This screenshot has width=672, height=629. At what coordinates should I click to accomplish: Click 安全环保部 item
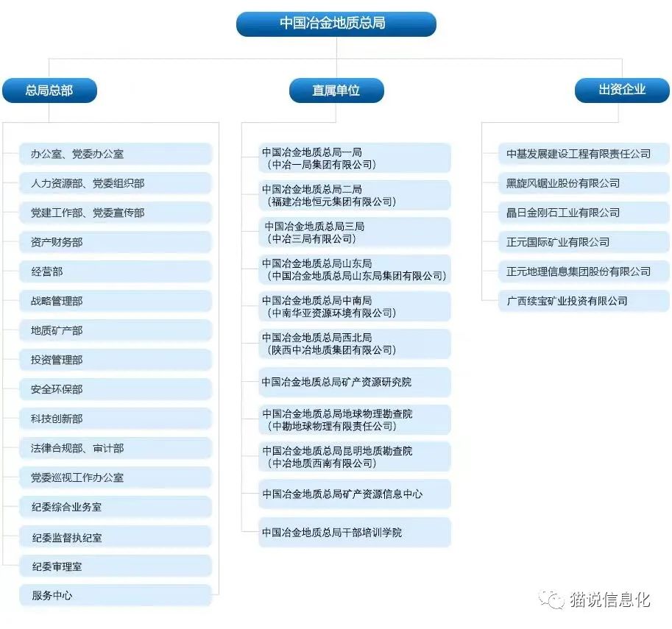click(116, 389)
